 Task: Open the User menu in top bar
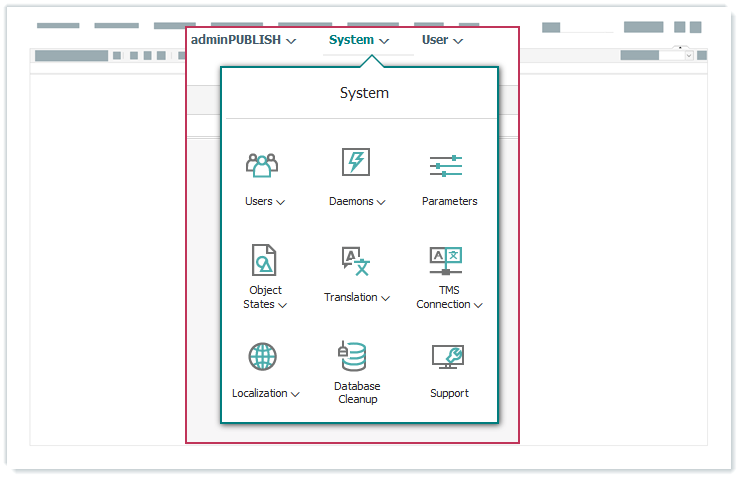[442, 40]
